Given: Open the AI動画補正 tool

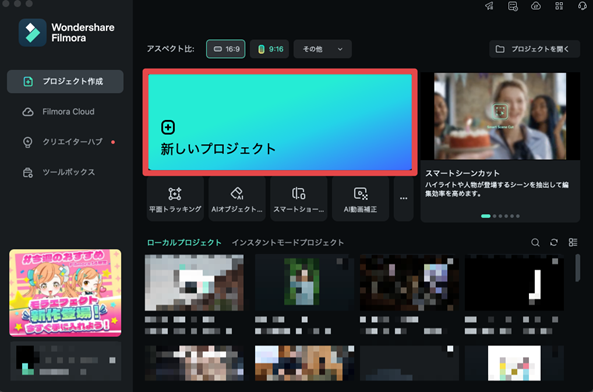Looking at the screenshot, I should click(360, 199).
